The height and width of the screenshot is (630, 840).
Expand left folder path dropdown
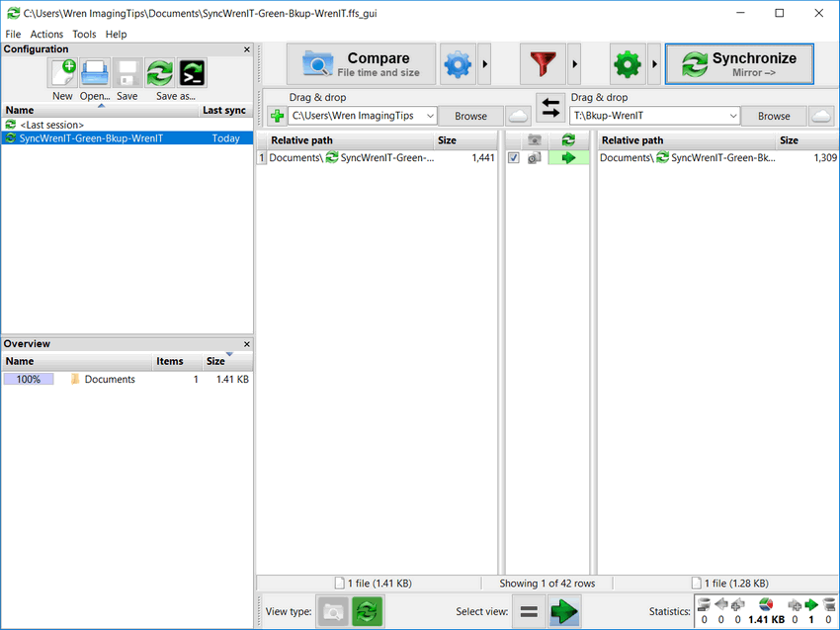[x=428, y=117]
